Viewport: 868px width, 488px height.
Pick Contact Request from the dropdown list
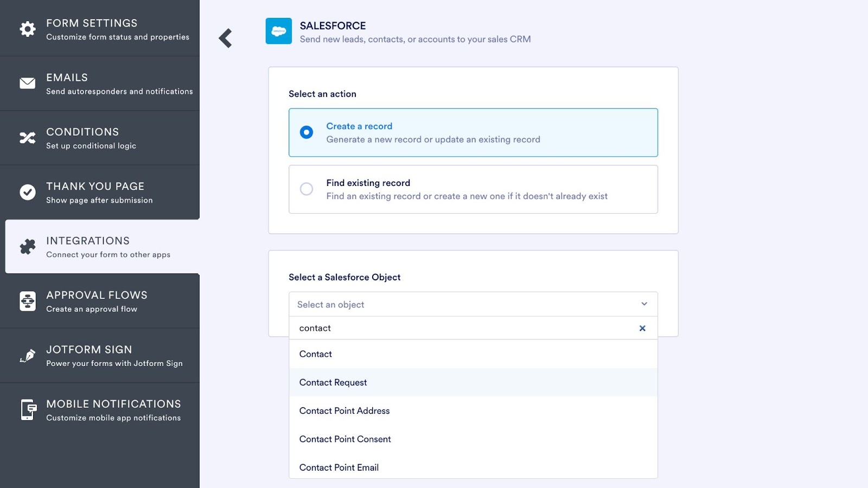pos(333,382)
